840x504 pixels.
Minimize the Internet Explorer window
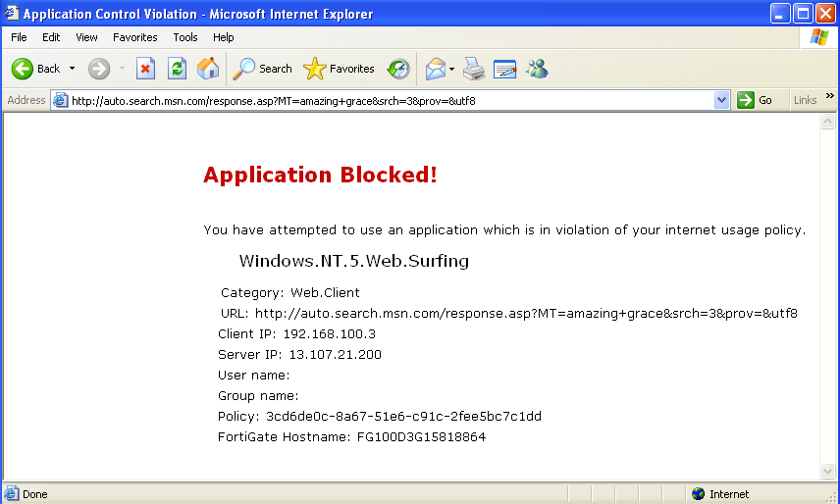(780, 13)
